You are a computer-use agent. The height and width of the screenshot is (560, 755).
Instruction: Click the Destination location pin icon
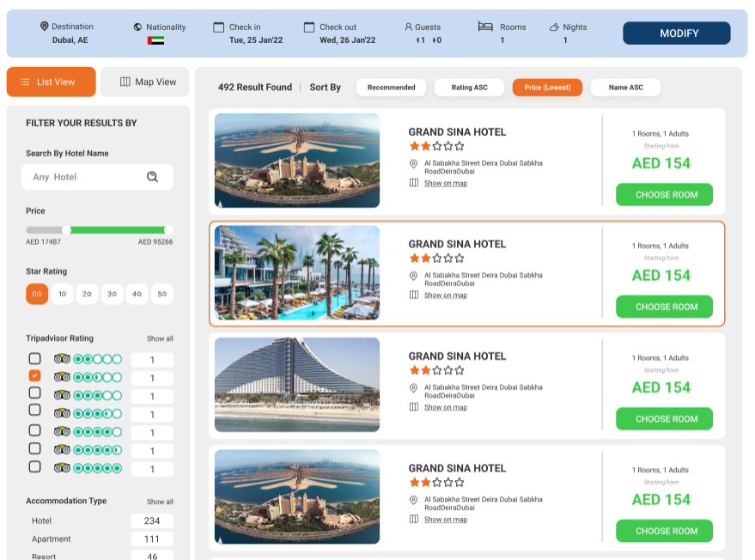click(45, 27)
